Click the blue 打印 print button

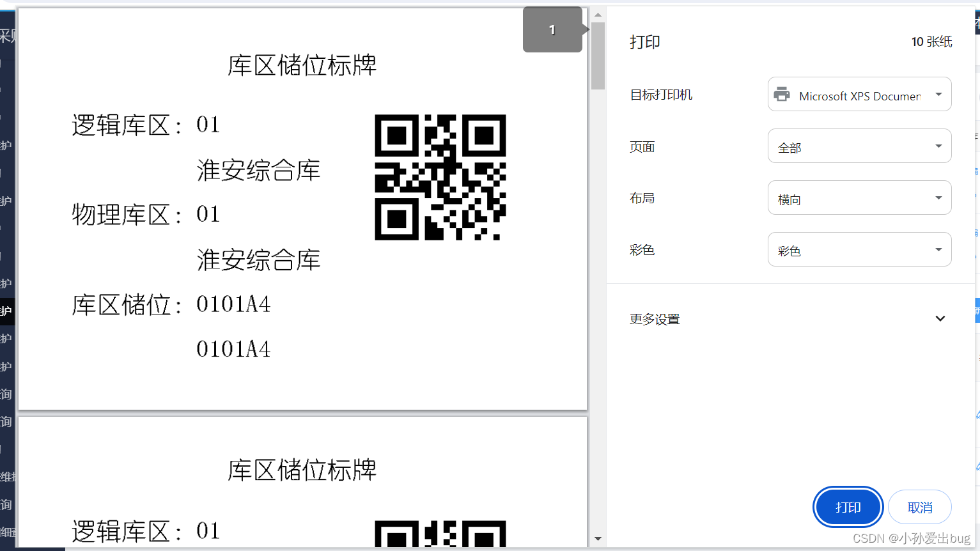pos(848,508)
